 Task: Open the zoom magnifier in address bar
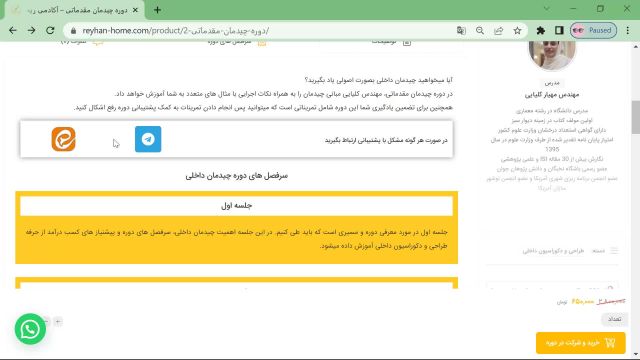coord(480,31)
